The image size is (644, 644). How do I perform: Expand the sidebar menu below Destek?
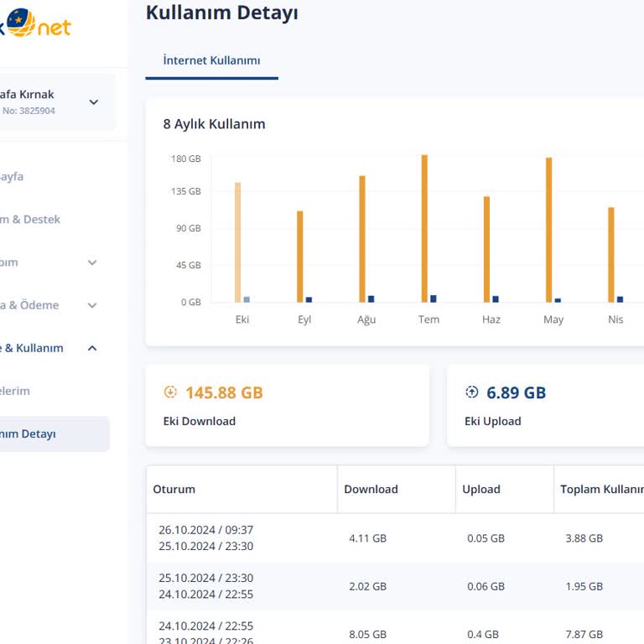click(x=92, y=262)
